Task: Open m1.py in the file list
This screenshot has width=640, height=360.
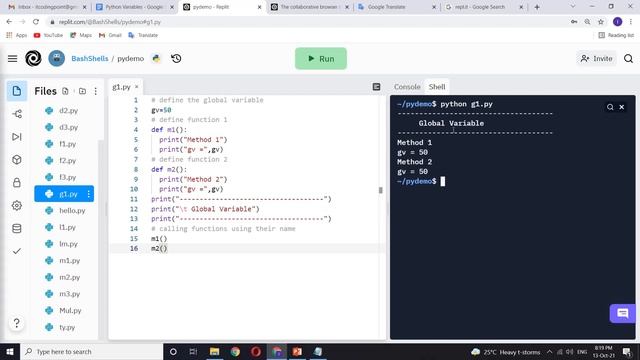Action: click(64, 260)
